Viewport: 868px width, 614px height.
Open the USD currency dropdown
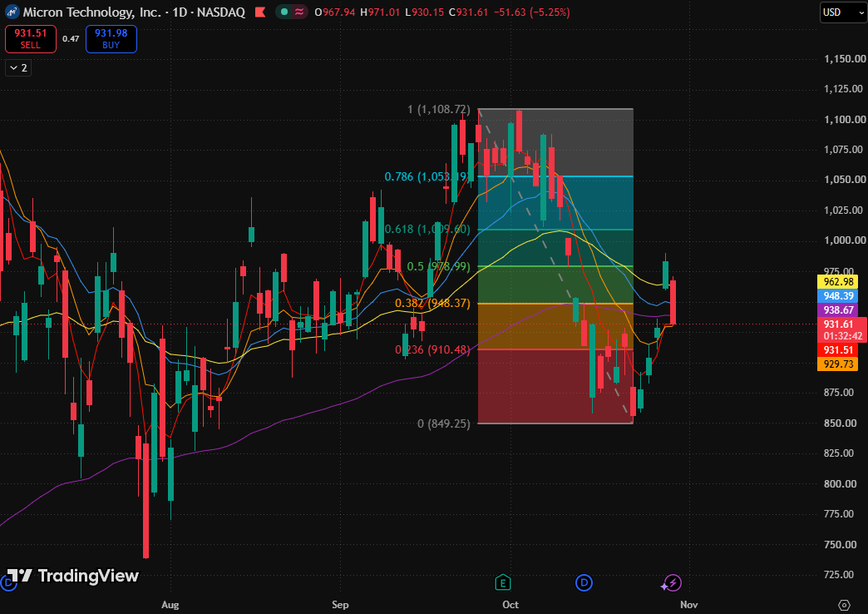click(x=843, y=12)
